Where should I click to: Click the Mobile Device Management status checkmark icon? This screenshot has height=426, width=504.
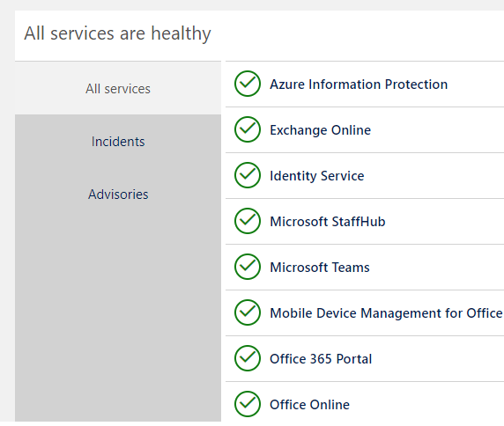248,312
